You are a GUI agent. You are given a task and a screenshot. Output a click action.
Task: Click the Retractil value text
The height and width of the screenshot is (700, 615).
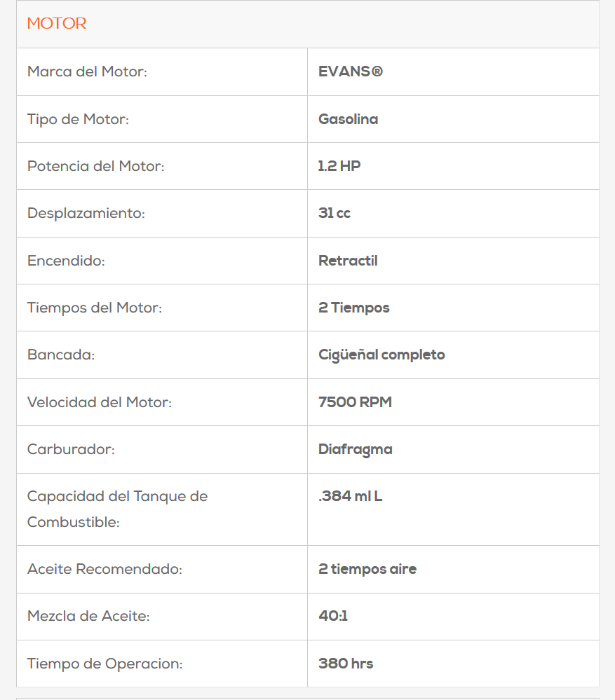(x=348, y=261)
